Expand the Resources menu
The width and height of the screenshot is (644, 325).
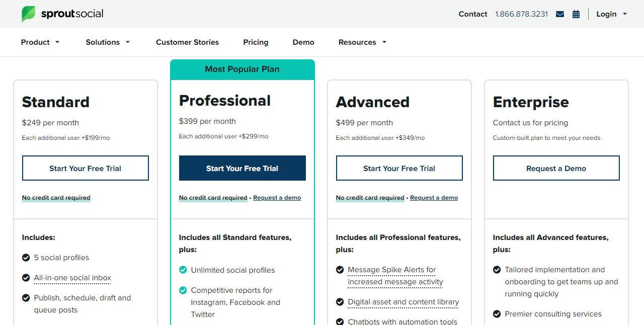(x=362, y=42)
